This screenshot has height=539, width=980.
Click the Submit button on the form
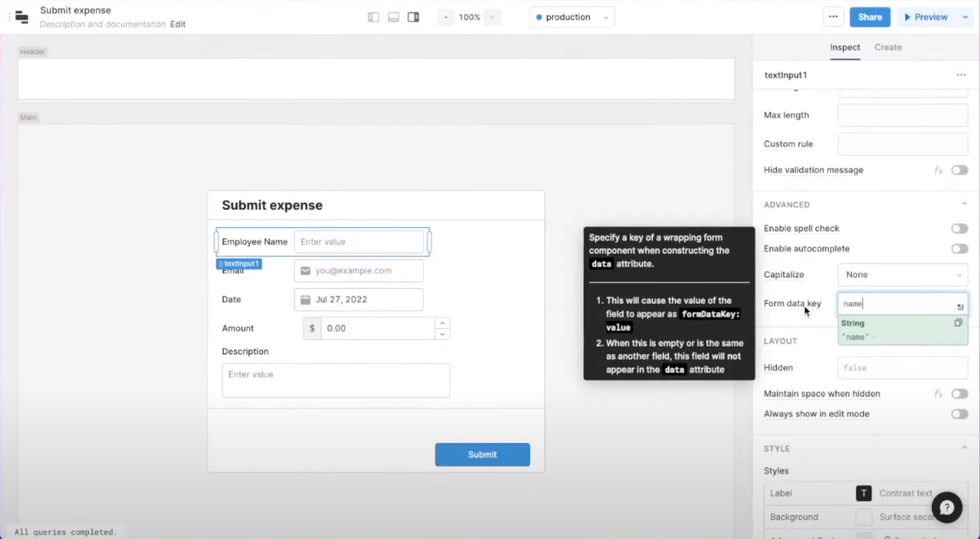482,455
